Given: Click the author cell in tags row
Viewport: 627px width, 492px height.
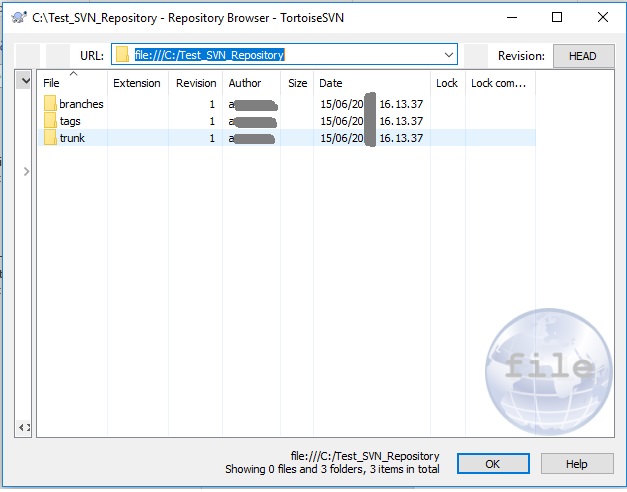Looking at the screenshot, I should (252, 122).
